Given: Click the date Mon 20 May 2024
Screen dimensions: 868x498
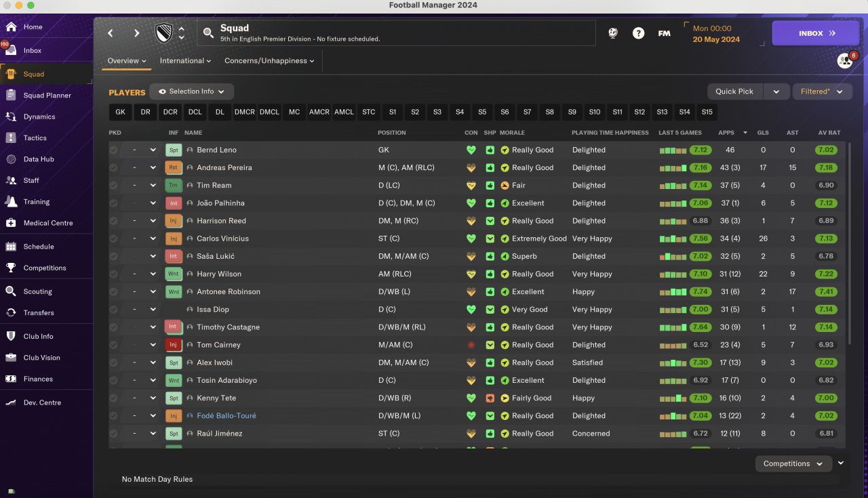Looking at the screenshot, I should 716,34.
